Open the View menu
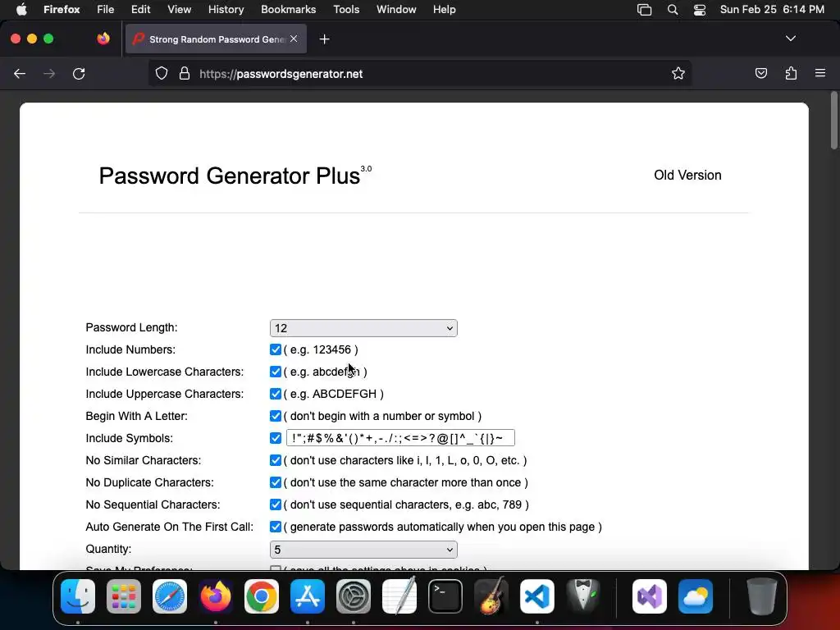 179,10
